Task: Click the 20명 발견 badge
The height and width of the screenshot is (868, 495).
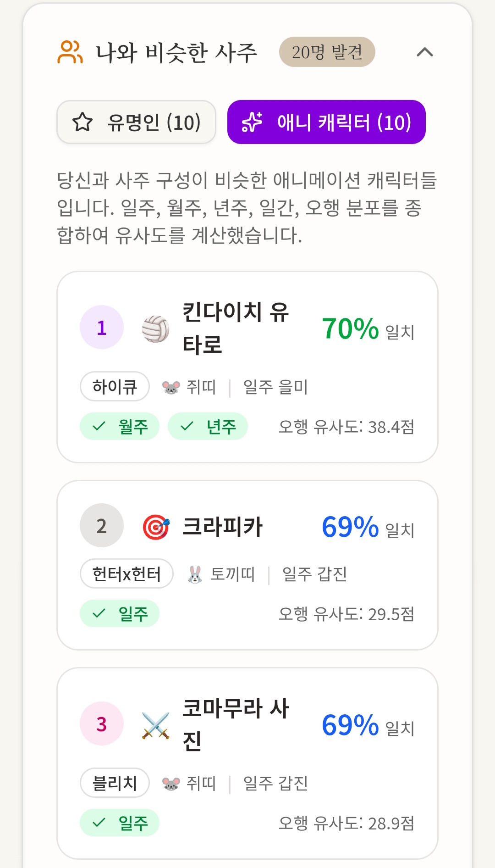Action: 327,52
